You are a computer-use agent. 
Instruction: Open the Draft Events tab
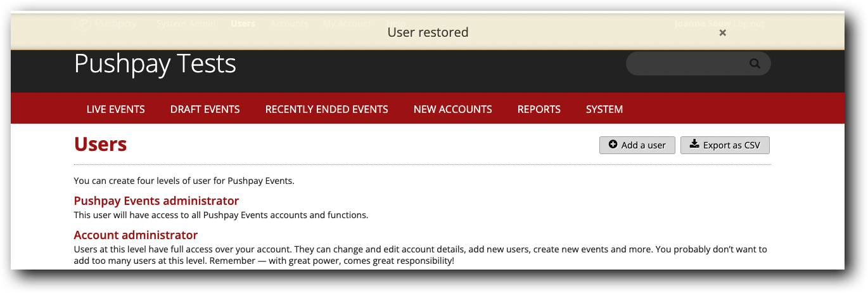[205, 109]
